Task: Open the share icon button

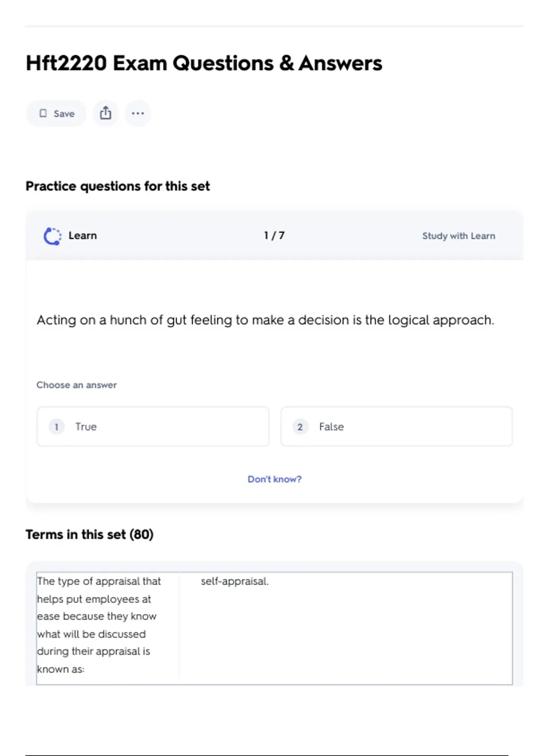Action: point(105,113)
